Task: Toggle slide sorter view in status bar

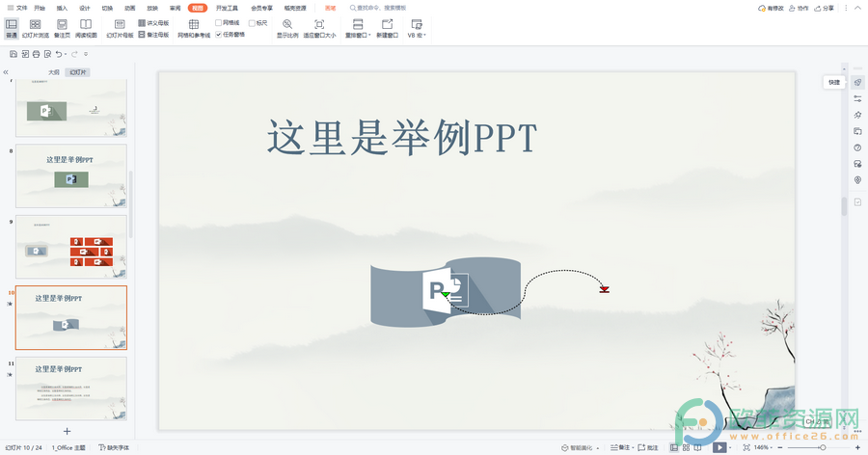Action: (x=686, y=448)
